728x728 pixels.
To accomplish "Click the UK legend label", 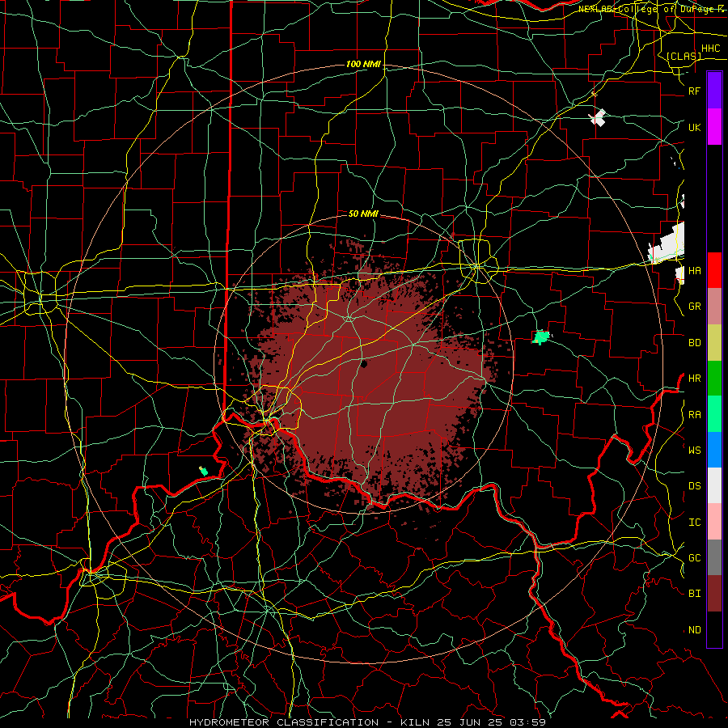I will click(x=694, y=127).
